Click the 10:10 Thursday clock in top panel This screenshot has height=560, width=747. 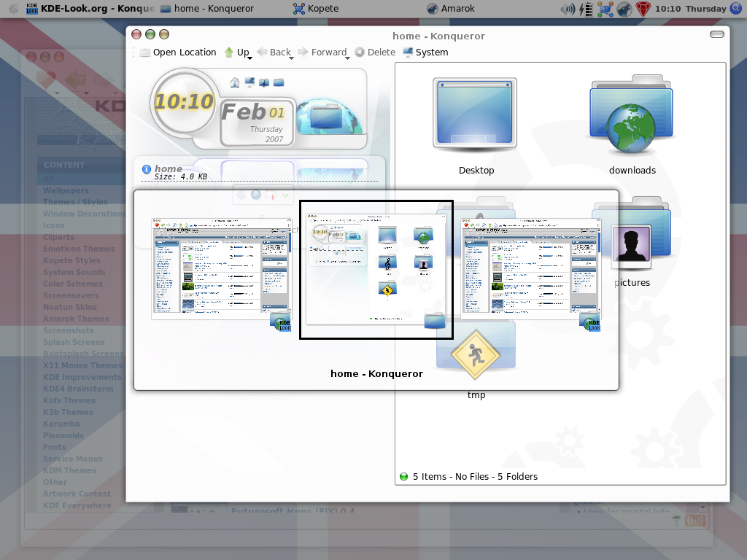(690, 9)
